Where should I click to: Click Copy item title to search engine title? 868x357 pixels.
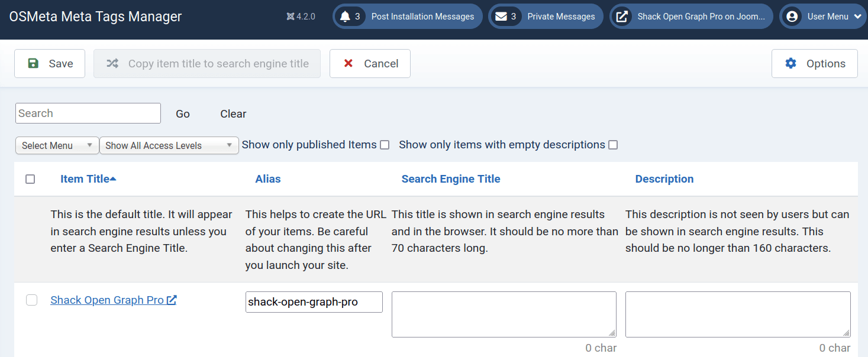(x=207, y=63)
